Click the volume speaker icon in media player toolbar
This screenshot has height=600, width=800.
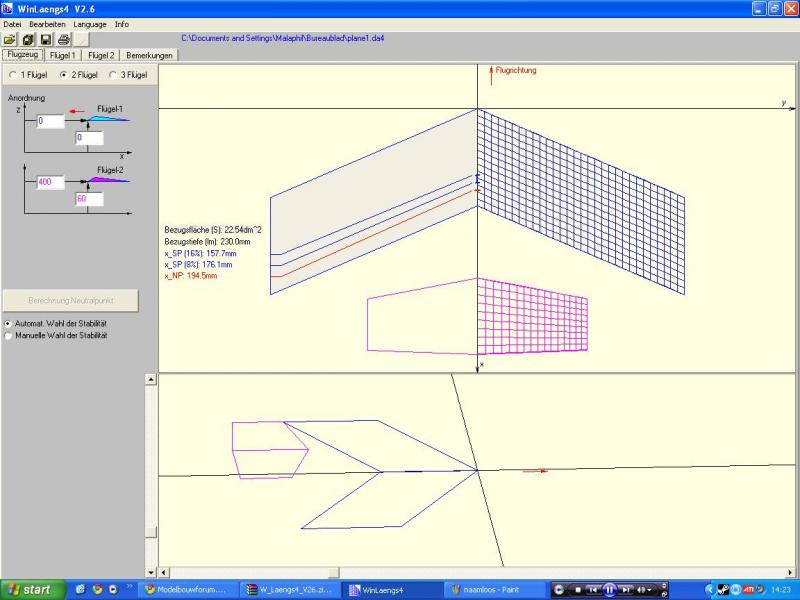(640, 590)
